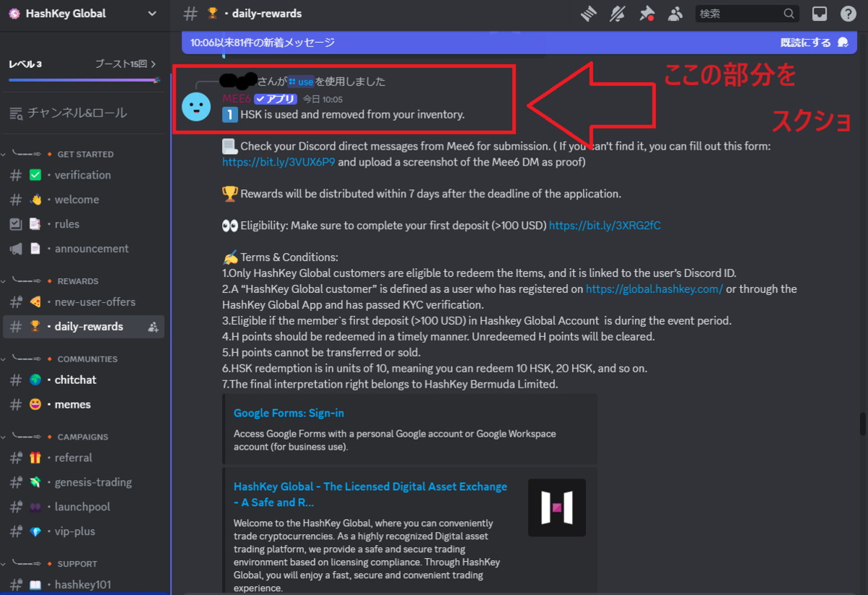868x595 pixels.
Task: Open the verification channel
Action: [x=84, y=175]
